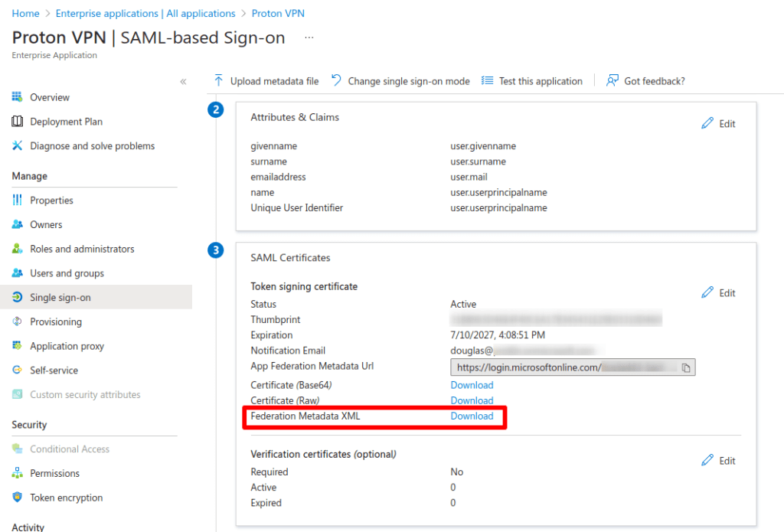Click the Users and groups icon
Viewport: 784px width, 532px height.
[17, 273]
